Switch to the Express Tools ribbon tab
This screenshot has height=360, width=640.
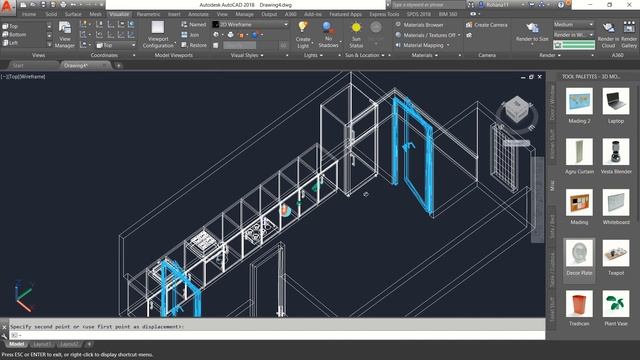coord(384,14)
